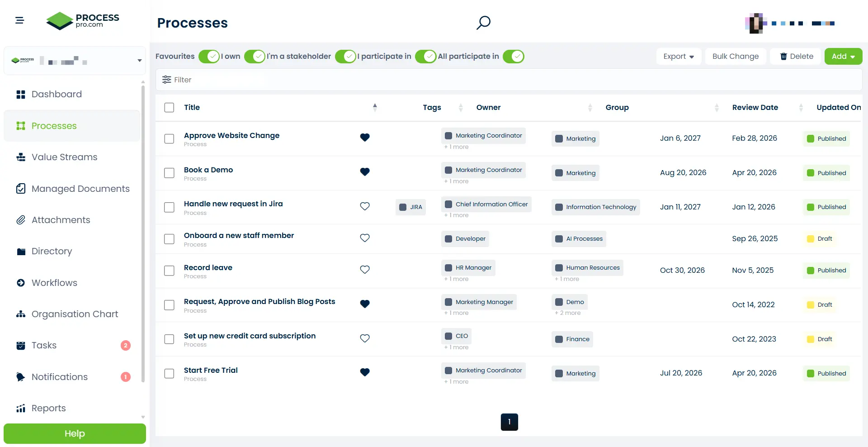Image resolution: width=868 pixels, height=447 pixels.
Task: Unfavourite the Approve Website Change process
Action: pyautogui.click(x=365, y=138)
